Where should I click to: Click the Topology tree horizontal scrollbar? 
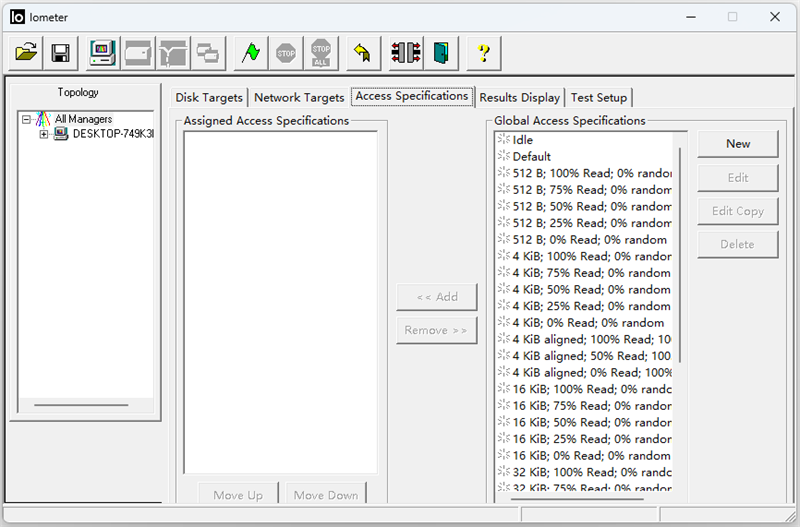pos(82,405)
